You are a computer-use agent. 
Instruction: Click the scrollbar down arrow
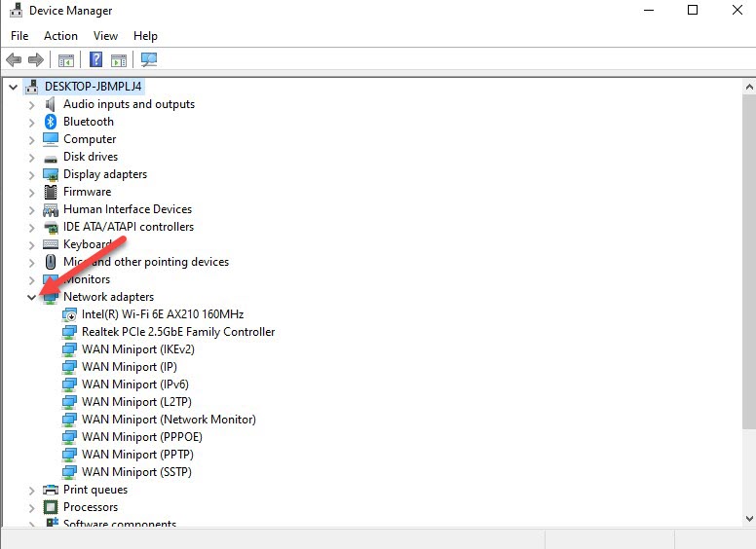[x=749, y=519]
